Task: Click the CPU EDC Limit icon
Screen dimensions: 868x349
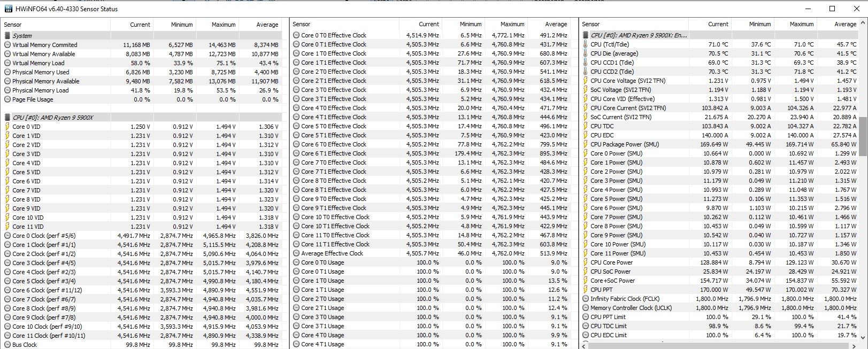Action: click(x=586, y=335)
